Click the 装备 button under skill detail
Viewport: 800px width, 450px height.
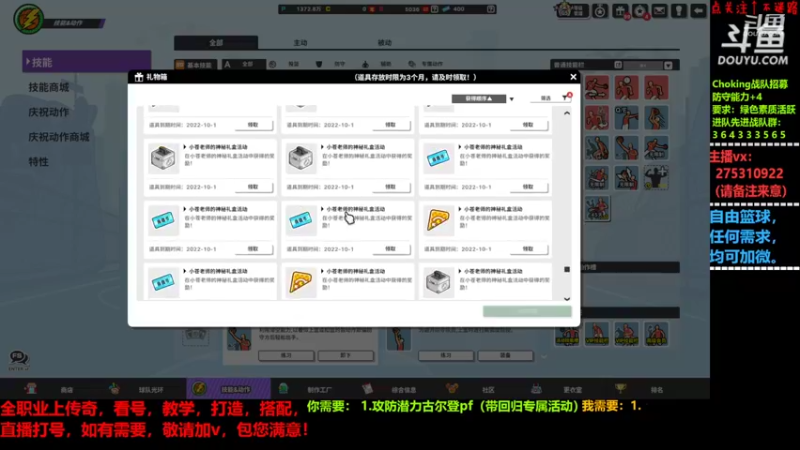pyautogui.click(x=505, y=356)
